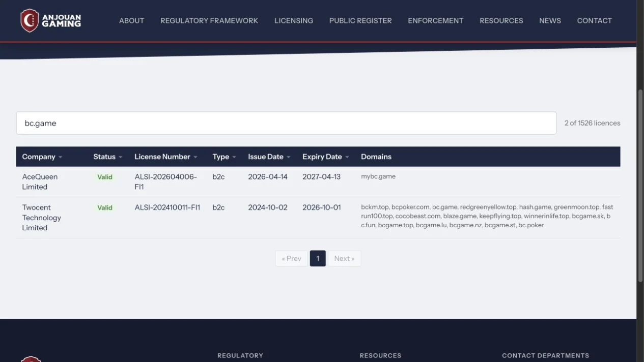This screenshot has width=644, height=362.
Task: Select AceQueen Limited company cell
Action: coord(40,182)
